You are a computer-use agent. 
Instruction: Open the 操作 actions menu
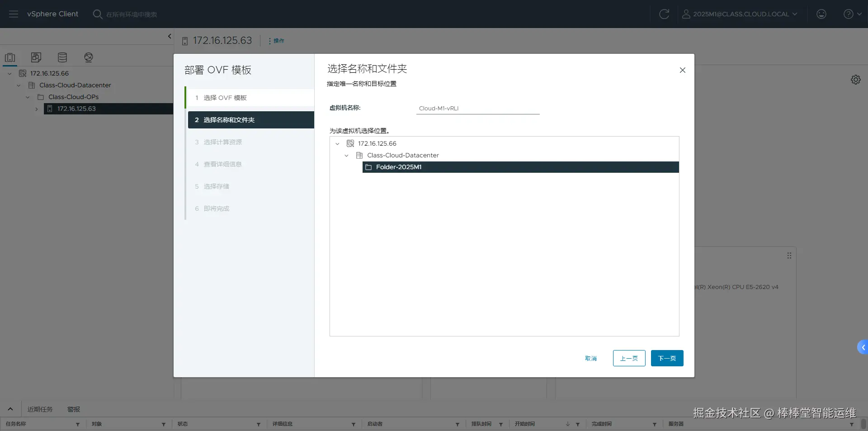coord(277,41)
